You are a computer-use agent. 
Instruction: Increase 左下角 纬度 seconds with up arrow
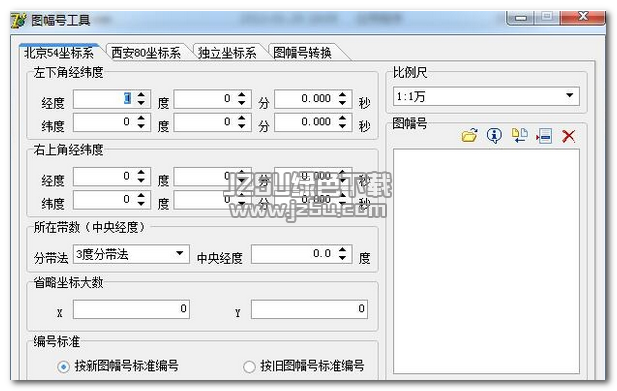pyautogui.click(x=342, y=118)
